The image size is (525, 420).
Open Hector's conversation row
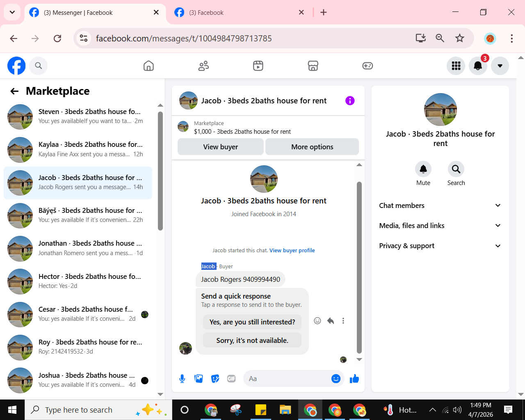(78, 281)
